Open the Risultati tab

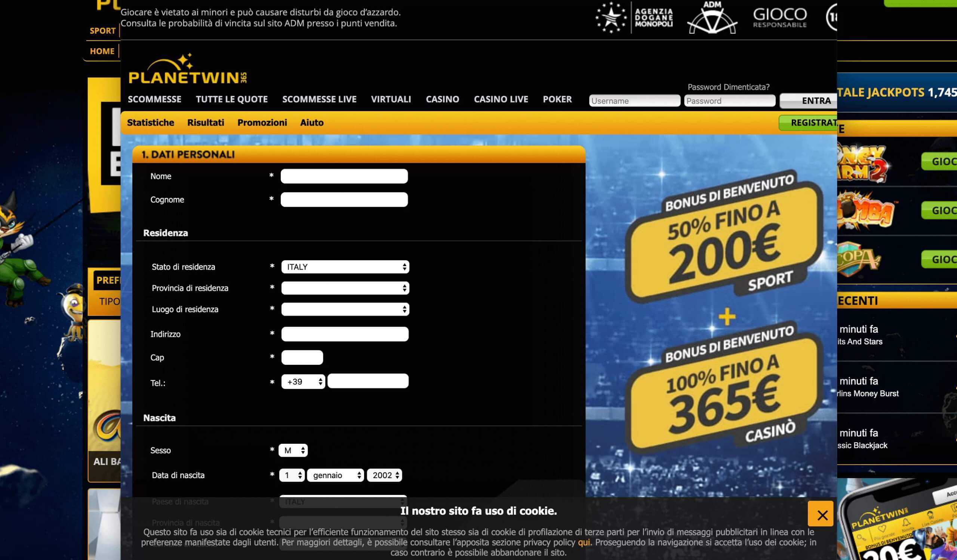[x=206, y=123]
